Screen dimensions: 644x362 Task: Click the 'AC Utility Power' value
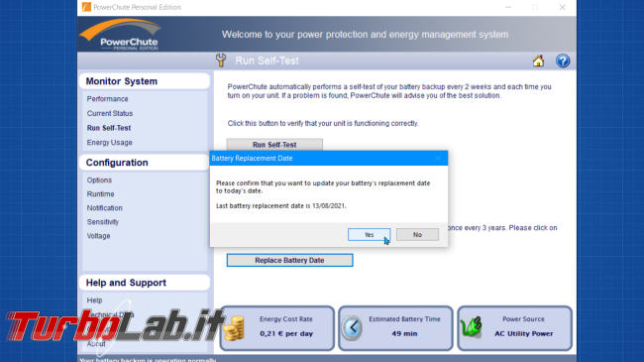coord(524,333)
